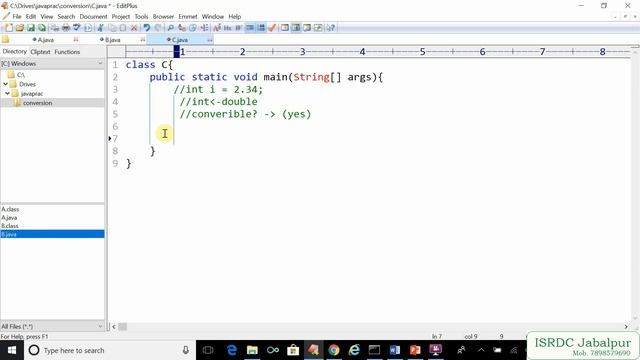The width and height of the screenshot is (640, 360).
Task: Click the Find magnifier icon
Action: point(171,28)
